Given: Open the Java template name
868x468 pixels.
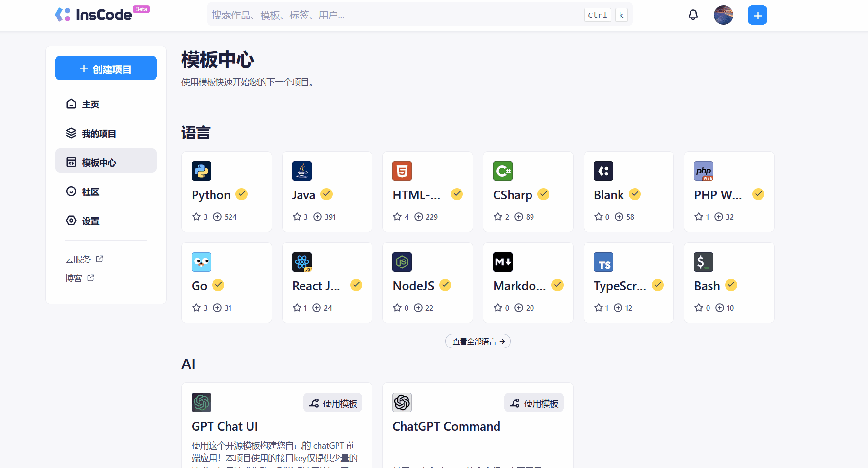Looking at the screenshot, I should point(303,195).
